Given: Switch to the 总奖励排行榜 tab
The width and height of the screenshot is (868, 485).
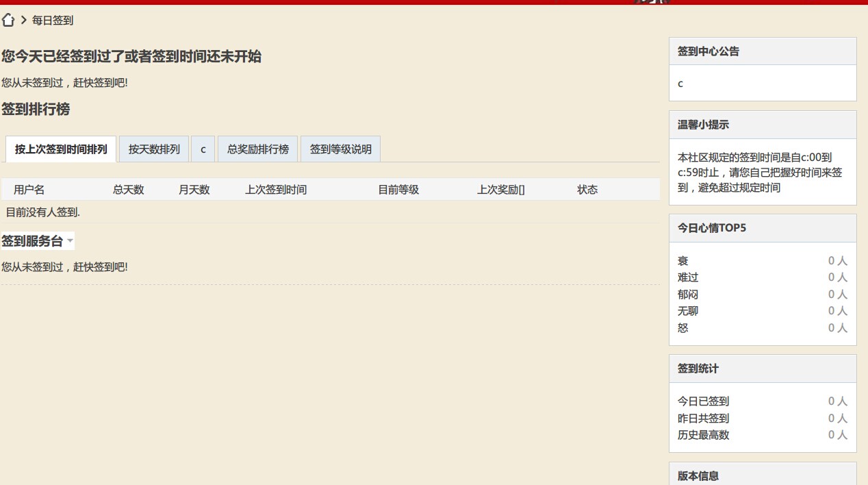Looking at the screenshot, I should tap(258, 149).
